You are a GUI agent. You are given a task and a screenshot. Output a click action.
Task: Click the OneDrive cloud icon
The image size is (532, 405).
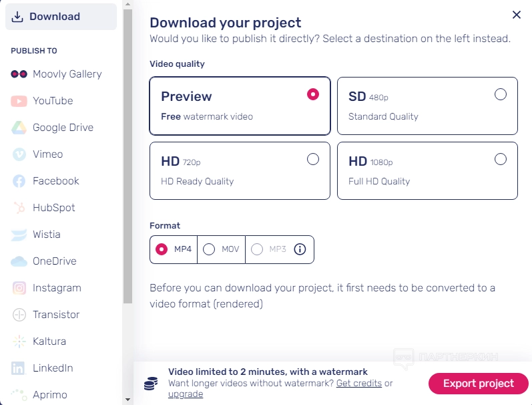19,261
